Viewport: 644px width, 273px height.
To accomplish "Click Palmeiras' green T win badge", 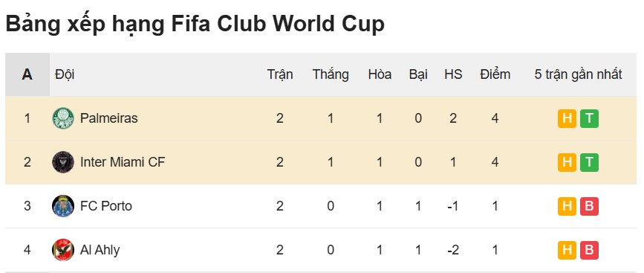I will pyautogui.click(x=589, y=118).
